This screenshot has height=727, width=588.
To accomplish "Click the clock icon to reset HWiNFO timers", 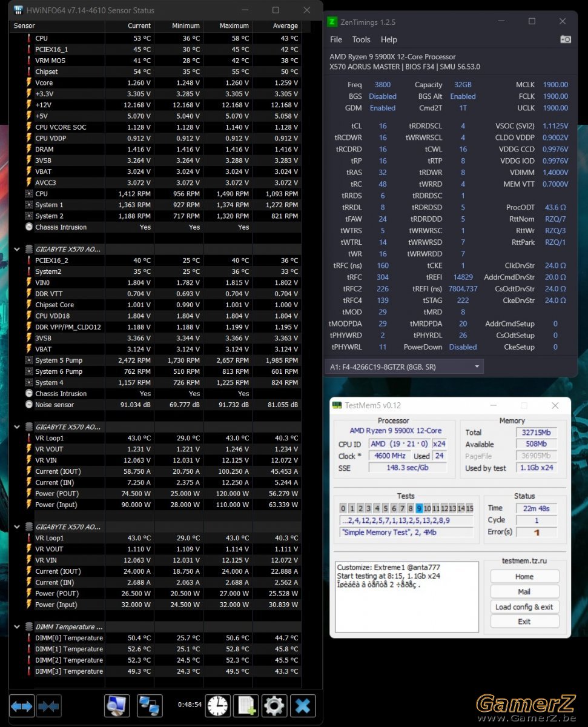I will [218, 706].
